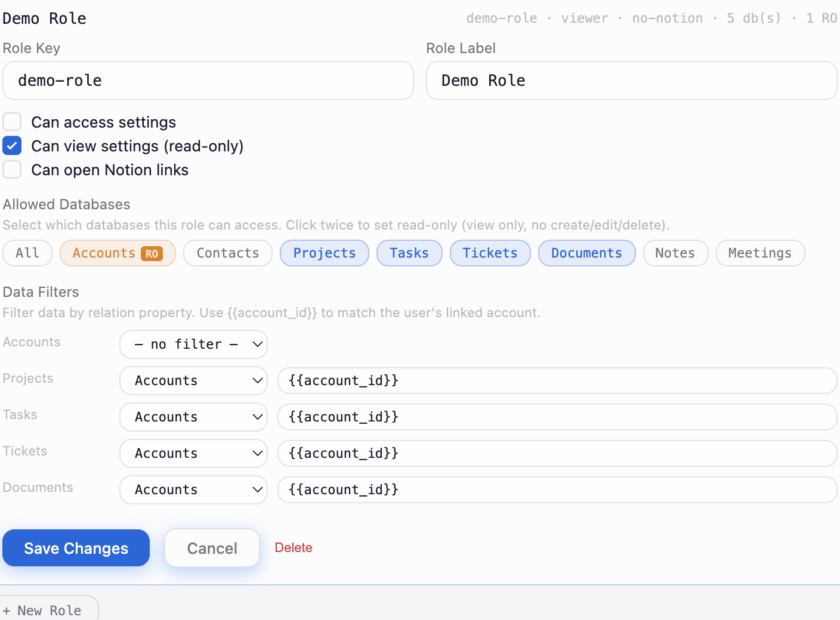Open the Tasks filter dropdown set to Accounts
This screenshot has height=620, width=840.
click(x=193, y=417)
